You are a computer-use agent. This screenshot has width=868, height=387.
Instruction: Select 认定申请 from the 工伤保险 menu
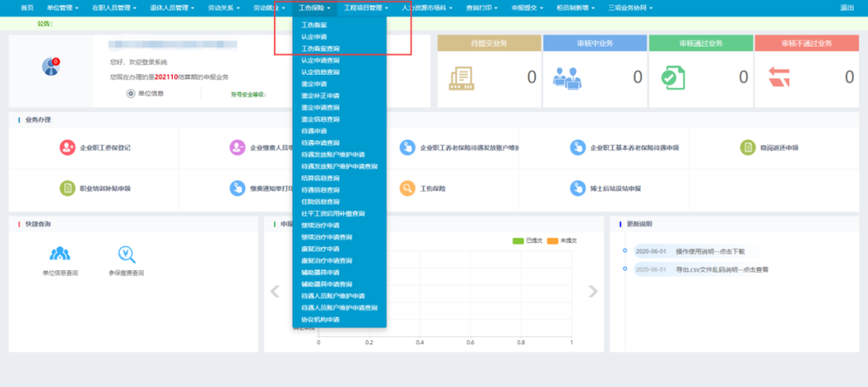click(314, 37)
